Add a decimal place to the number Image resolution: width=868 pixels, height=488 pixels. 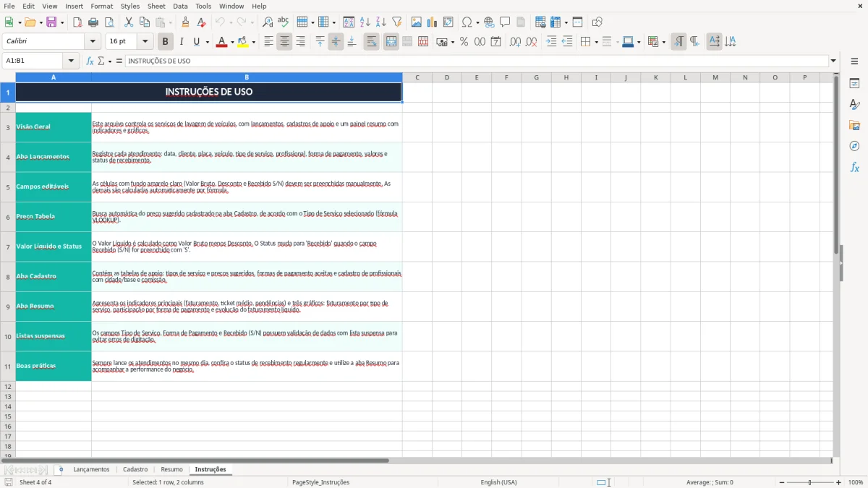point(515,42)
